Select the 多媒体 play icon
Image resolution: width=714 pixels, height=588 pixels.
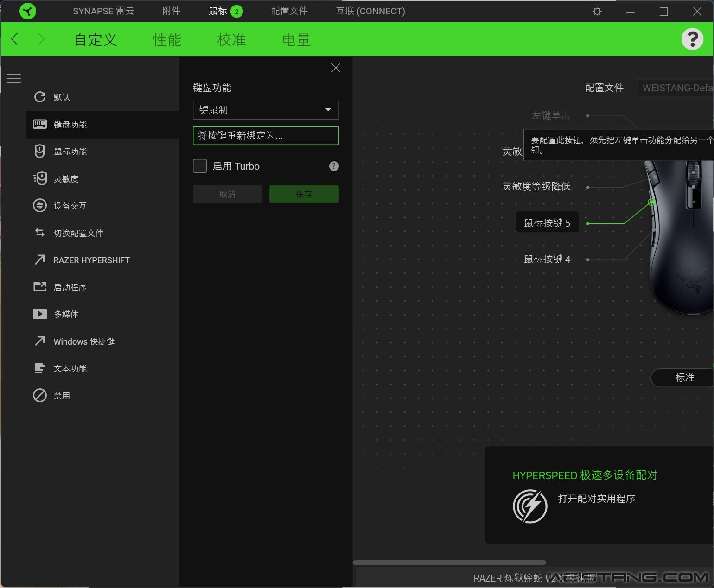click(x=40, y=314)
